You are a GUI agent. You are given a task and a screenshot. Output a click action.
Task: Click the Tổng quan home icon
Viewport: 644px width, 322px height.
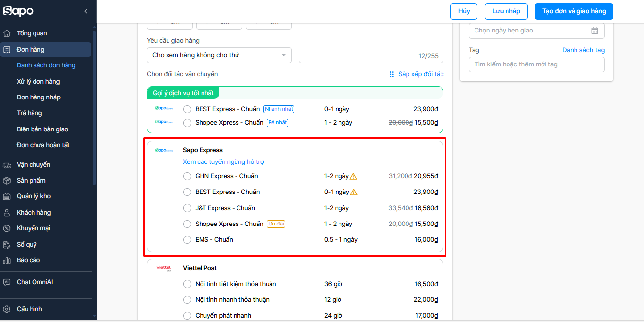click(7, 33)
